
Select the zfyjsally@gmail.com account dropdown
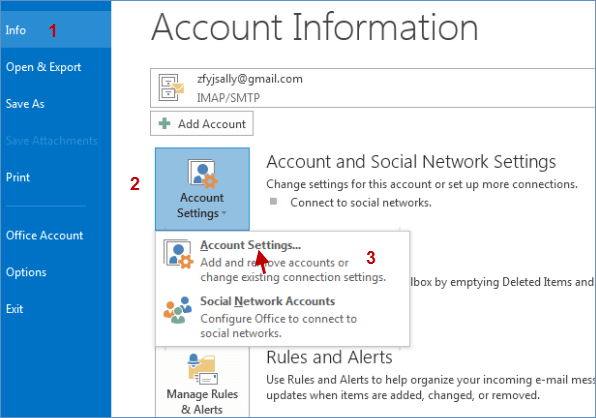[x=373, y=88]
